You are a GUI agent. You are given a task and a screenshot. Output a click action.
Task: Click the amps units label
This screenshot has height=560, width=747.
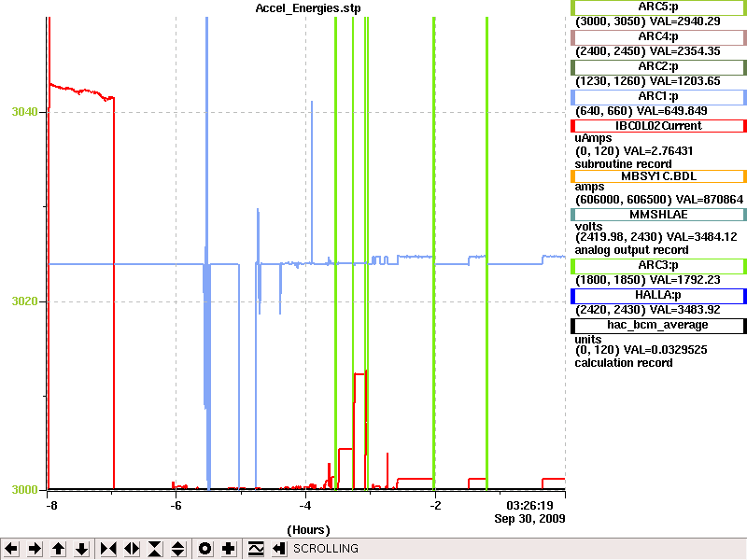(x=589, y=188)
